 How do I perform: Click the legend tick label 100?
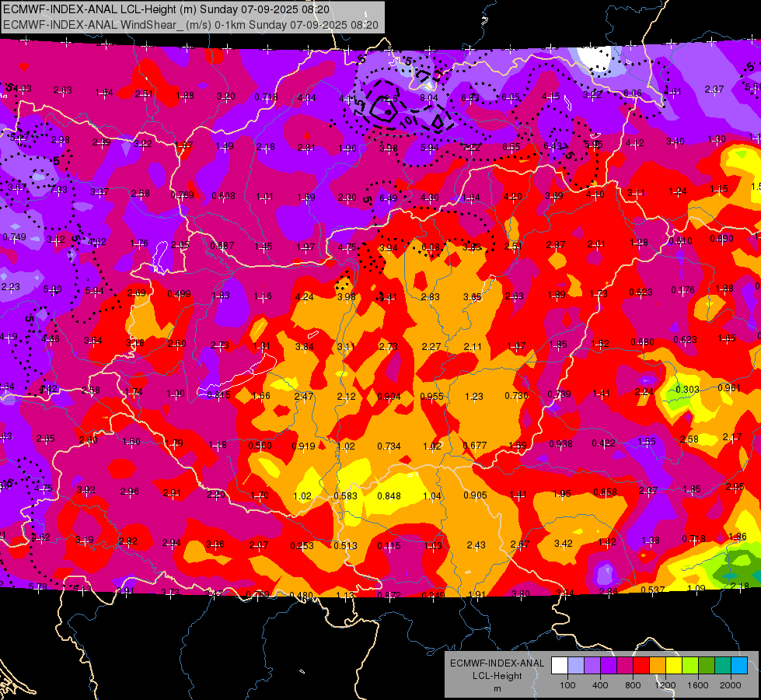tap(567, 685)
